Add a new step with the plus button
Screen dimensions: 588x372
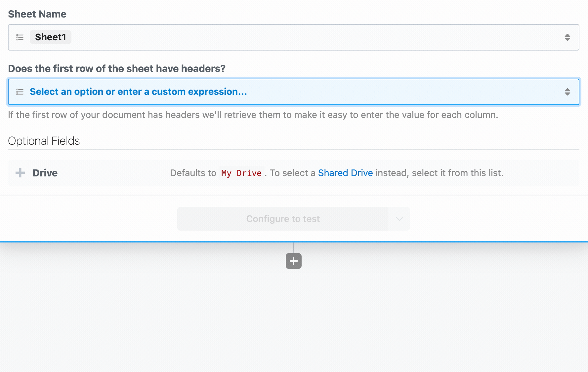point(294,261)
